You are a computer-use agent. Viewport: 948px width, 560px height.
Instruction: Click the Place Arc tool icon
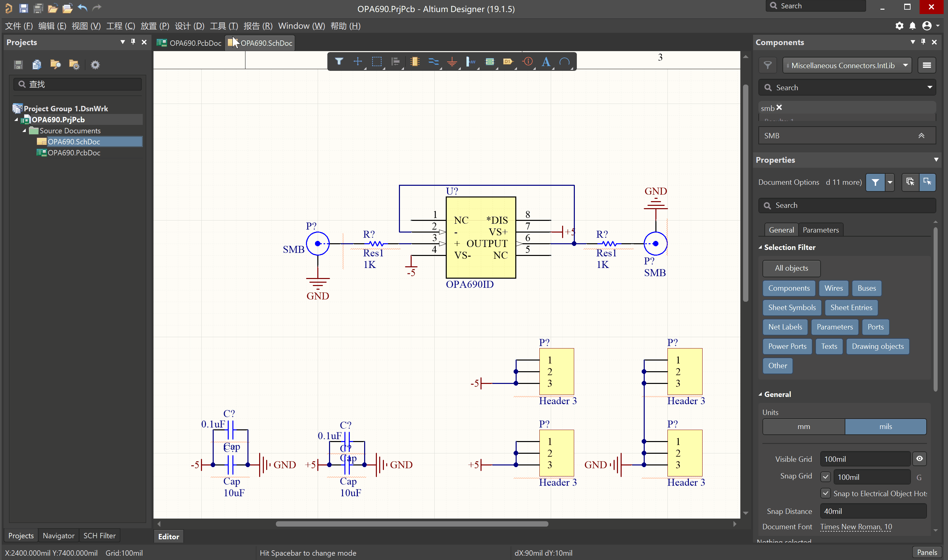point(564,61)
